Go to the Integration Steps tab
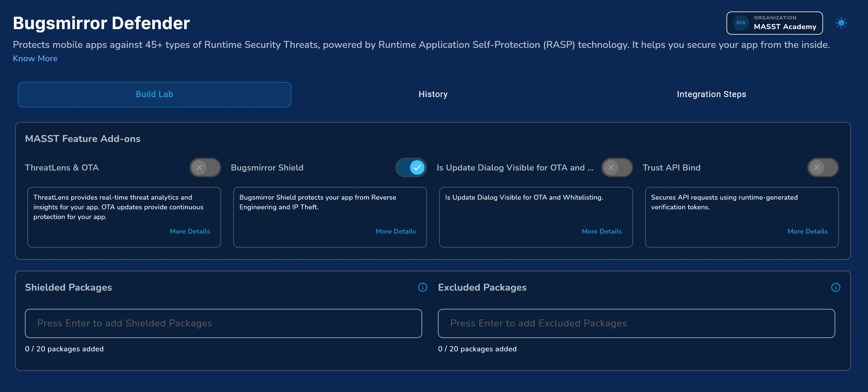The image size is (868, 392). tap(711, 95)
